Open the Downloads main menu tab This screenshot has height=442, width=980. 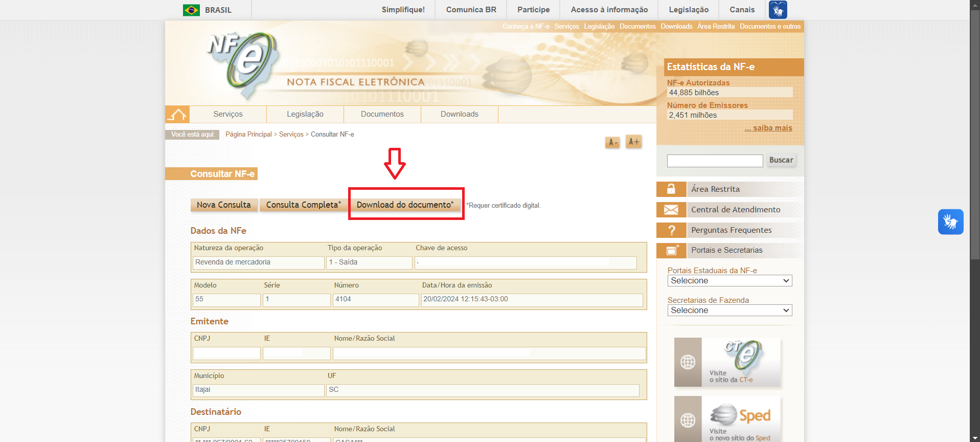pos(460,114)
